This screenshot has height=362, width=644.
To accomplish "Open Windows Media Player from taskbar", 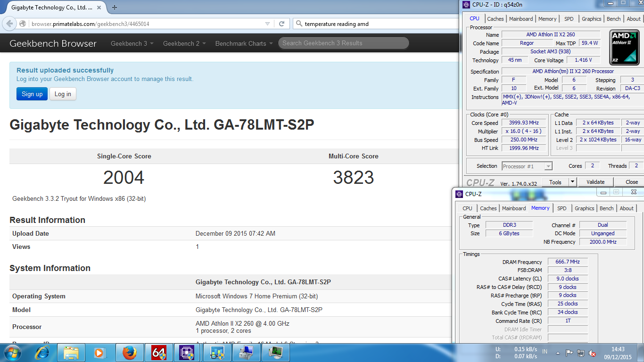I will point(99,352).
